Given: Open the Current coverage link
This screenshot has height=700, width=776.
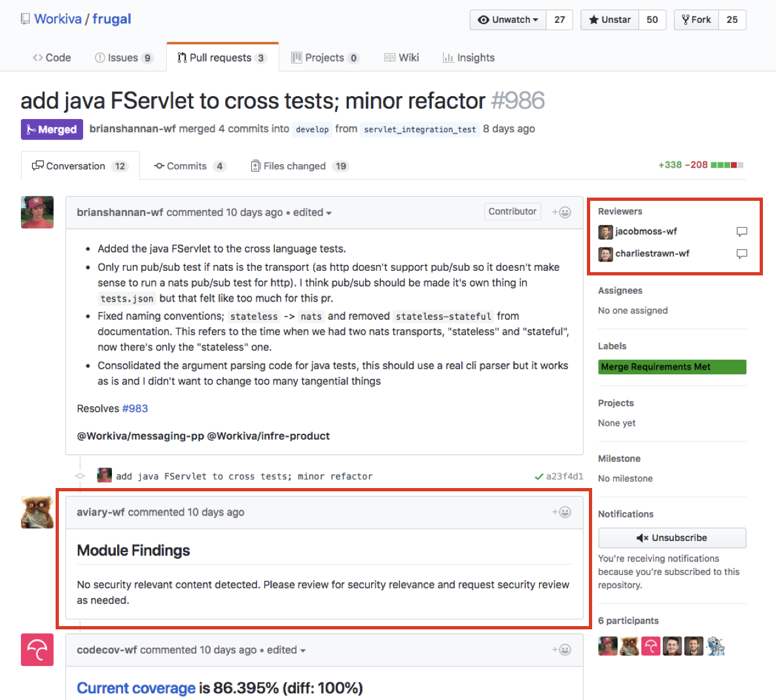Looking at the screenshot, I should tap(136, 688).
